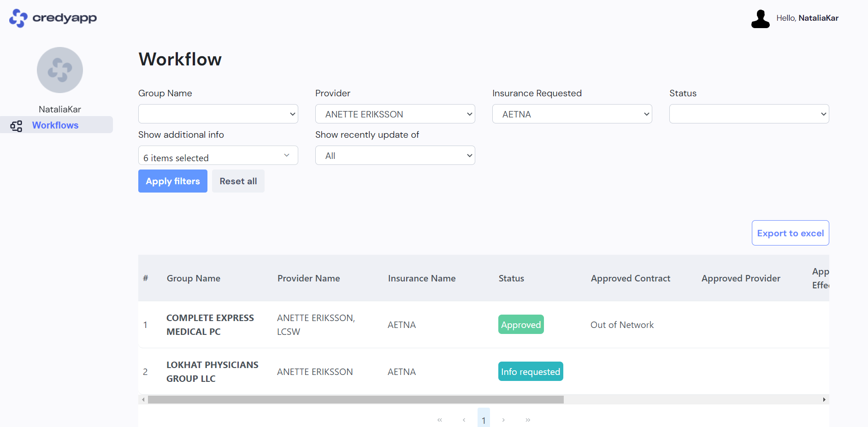
Task: Click the NataliaKar avatar circle
Action: 60,70
